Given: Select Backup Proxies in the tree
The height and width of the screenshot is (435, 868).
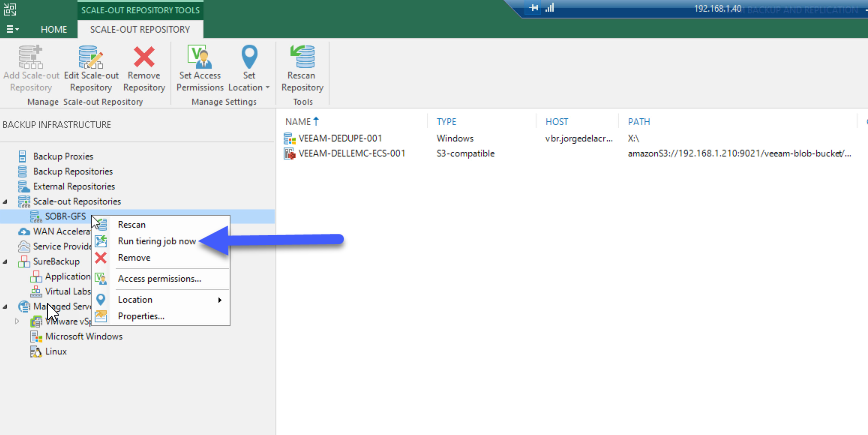Looking at the screenshot, I should (63, 157).
